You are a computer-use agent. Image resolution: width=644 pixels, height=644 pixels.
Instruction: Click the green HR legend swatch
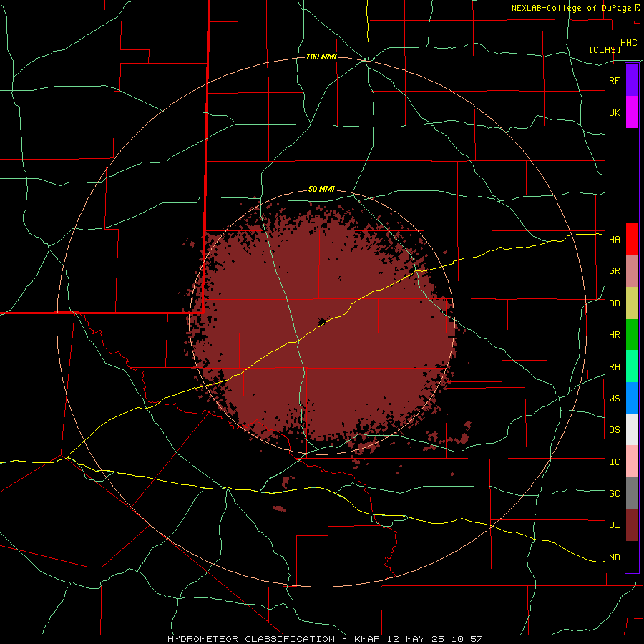point(632,335)
